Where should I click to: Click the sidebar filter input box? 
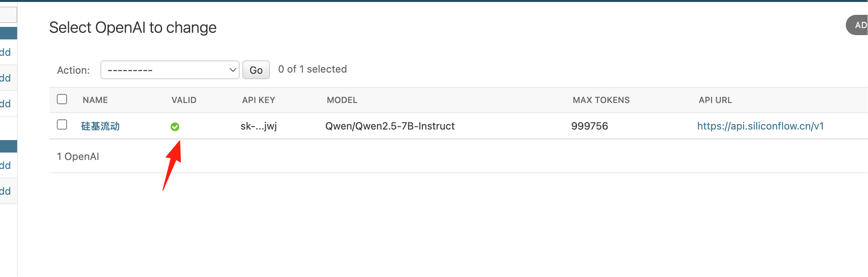(x=8, y=14)
